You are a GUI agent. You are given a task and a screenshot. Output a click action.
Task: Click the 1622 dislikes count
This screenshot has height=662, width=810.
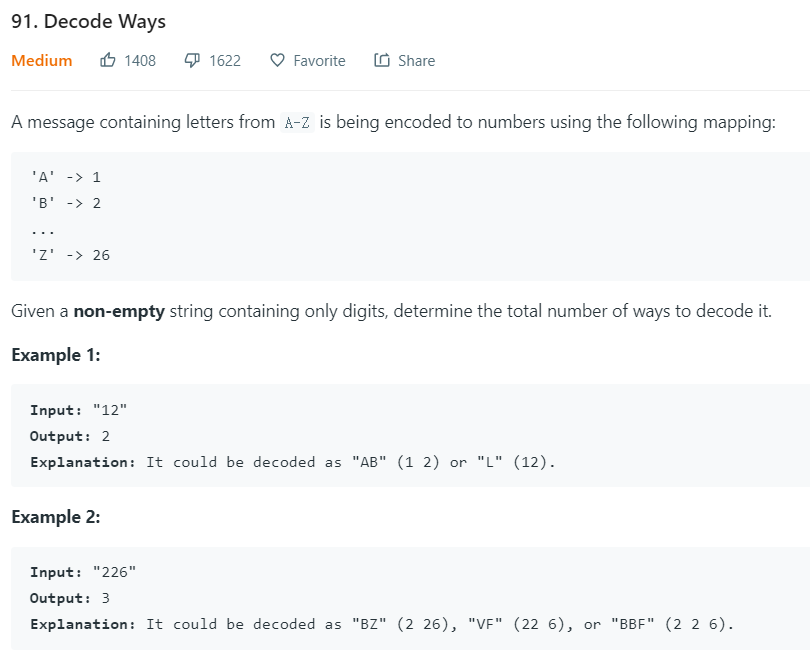pyautogui.click(x=225, y=61)
